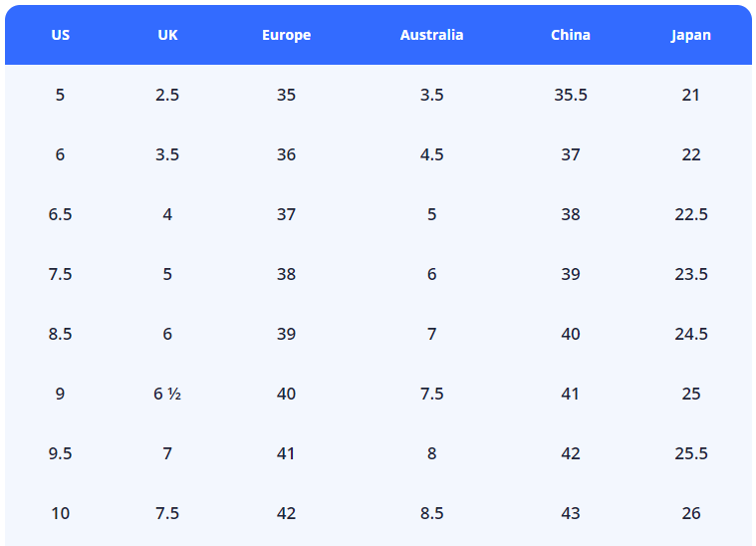Select the Japan size 24.5 cell
The width and height of the screenshot is (756, 546).
[690, 334]
